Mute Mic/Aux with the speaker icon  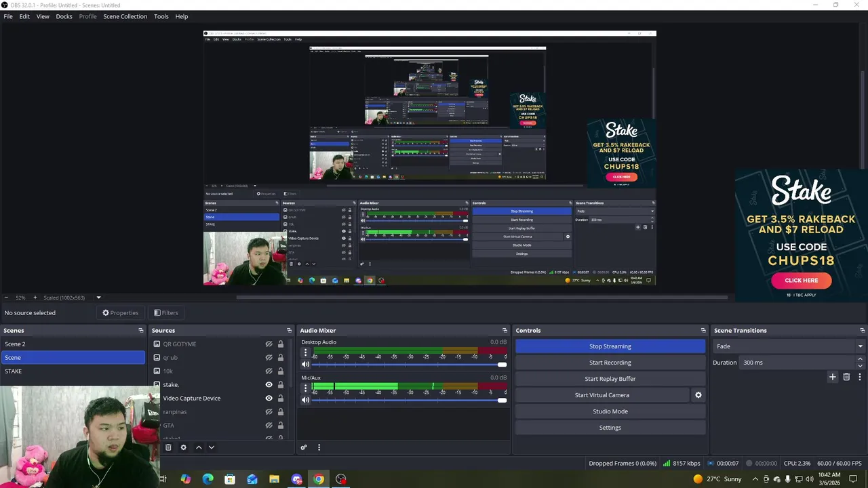(x=305, y=400)
